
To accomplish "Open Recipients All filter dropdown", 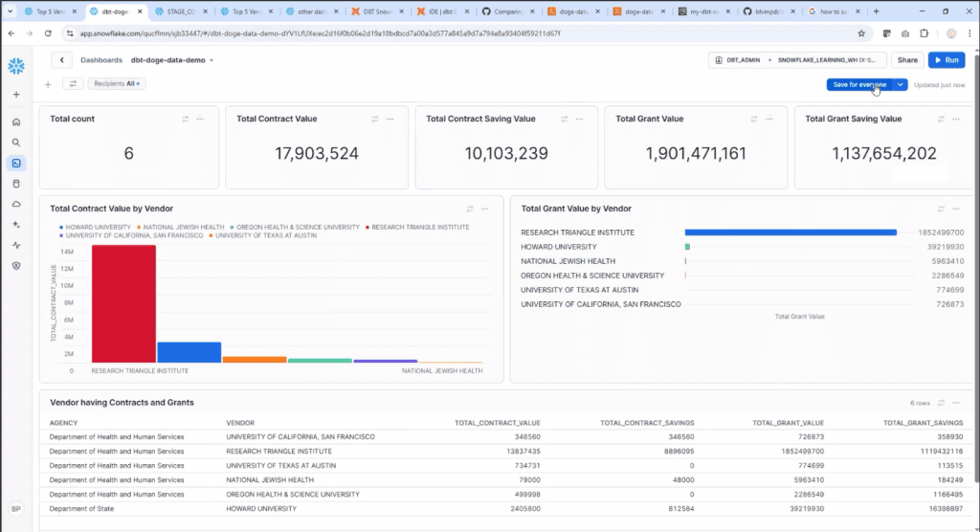I will (x=117, y=84).
